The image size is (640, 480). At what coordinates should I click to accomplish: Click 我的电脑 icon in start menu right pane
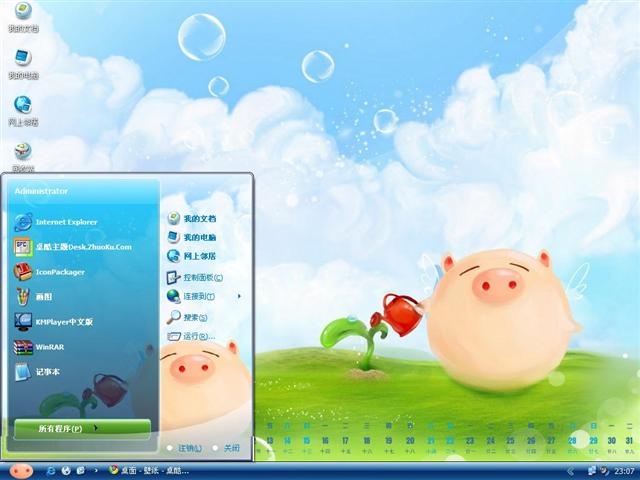[173, 237]
